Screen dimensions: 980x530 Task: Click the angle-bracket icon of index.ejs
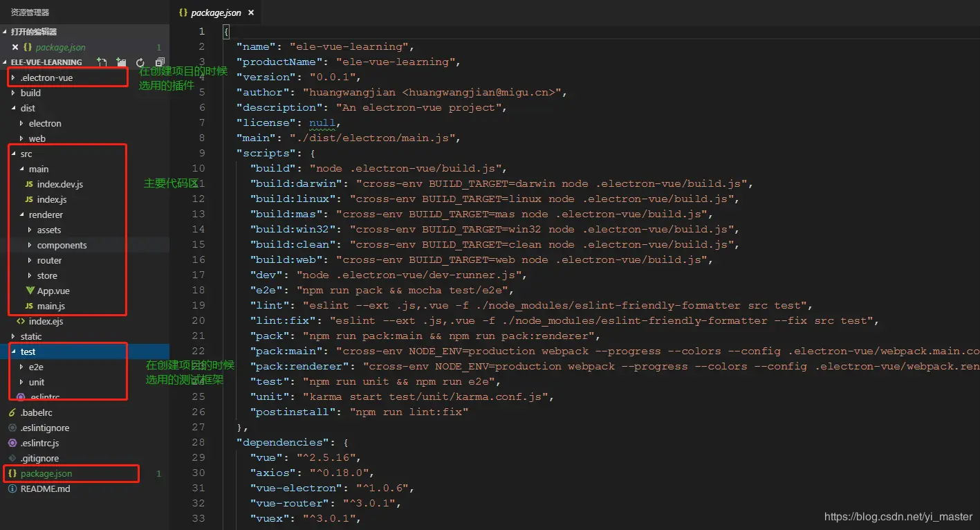pos(21,321)
